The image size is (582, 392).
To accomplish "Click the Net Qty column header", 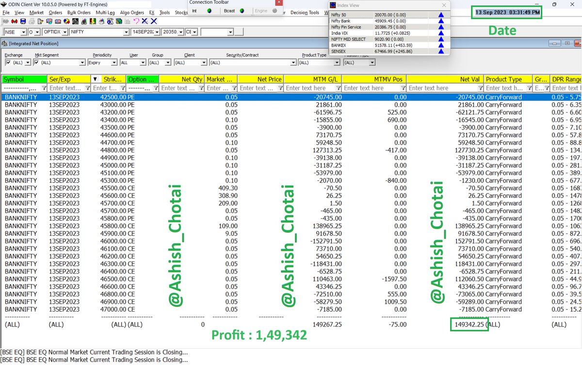I will coord(181,79).
